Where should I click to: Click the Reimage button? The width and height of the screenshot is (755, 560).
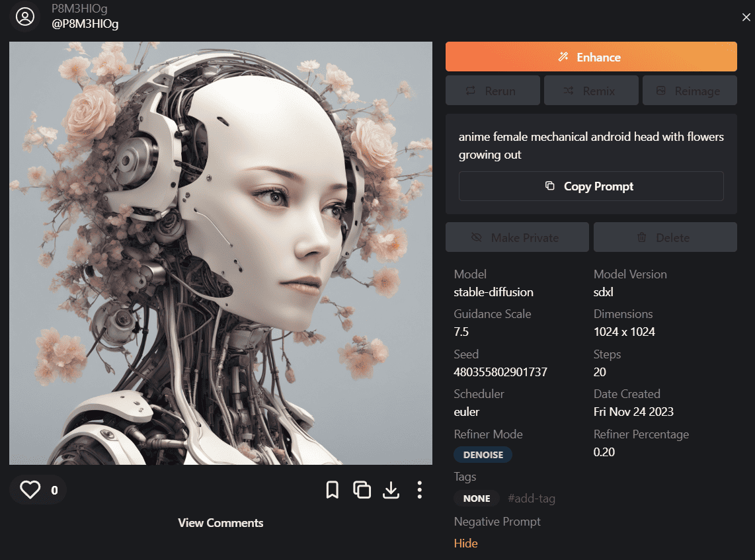coord(690,91)
